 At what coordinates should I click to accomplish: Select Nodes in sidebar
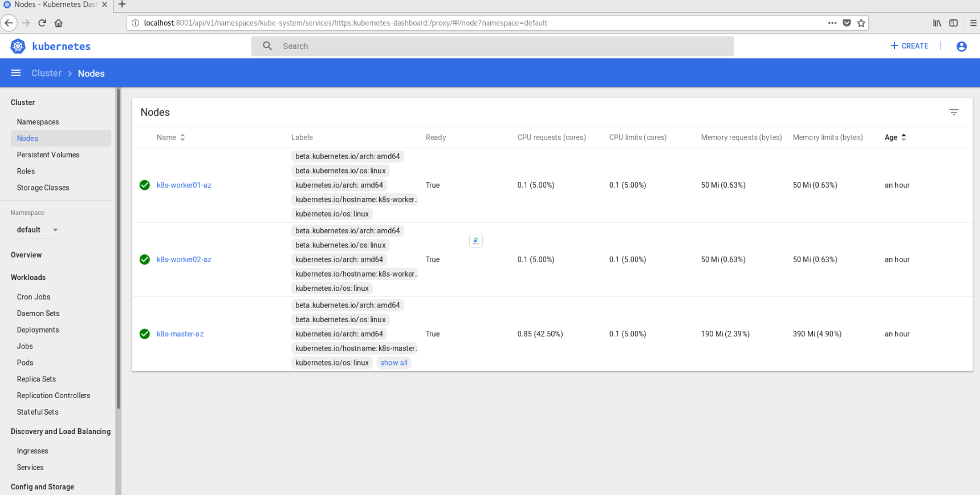coord(60,139)
